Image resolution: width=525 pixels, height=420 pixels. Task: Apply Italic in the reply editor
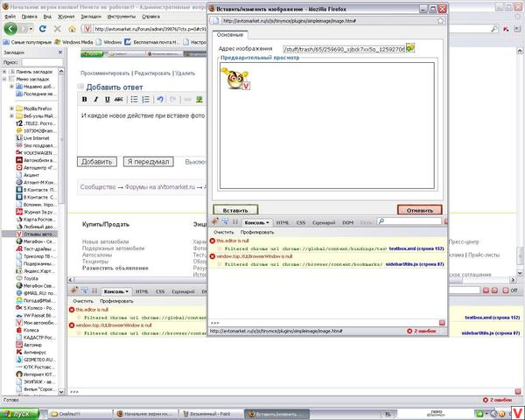click(95, 99)
